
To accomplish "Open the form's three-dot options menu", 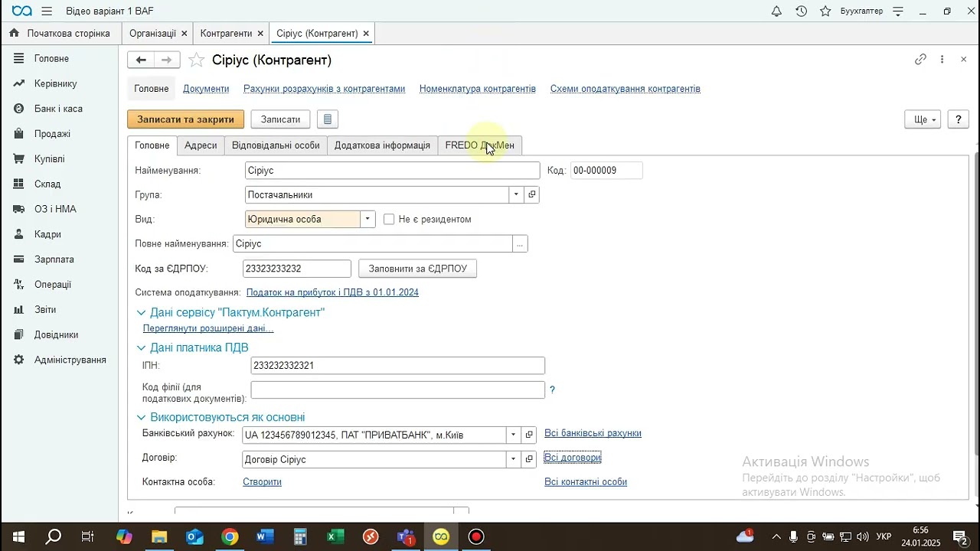I will (942, 60).
